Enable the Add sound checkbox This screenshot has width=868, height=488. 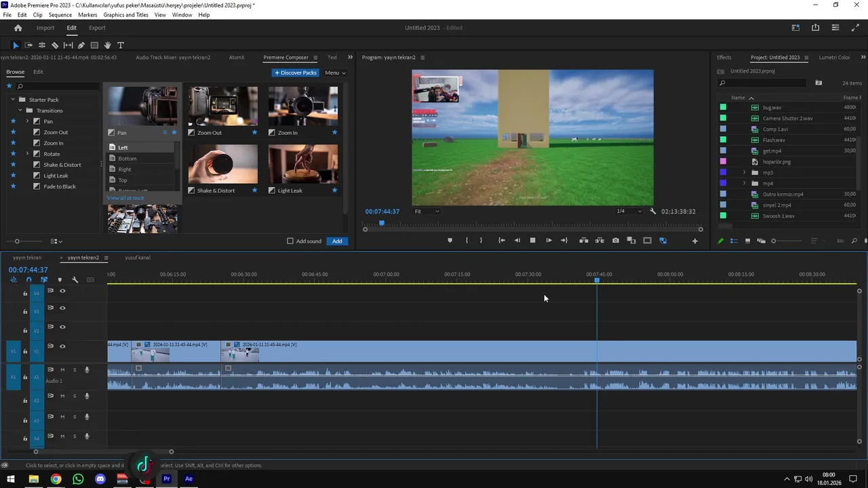[290, 241]
